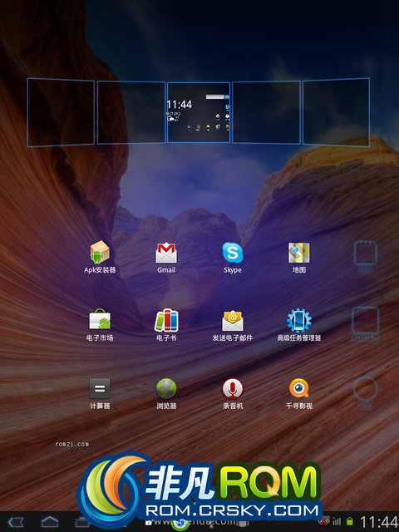Tap the faded notepad-shaped icon
Image resolution: width=399 pixels, height=532 pixels.
[x=366, y=253]
